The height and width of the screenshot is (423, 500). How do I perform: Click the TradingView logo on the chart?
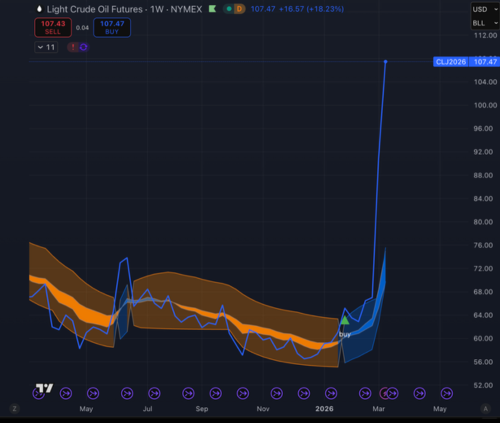pos(45,388)
